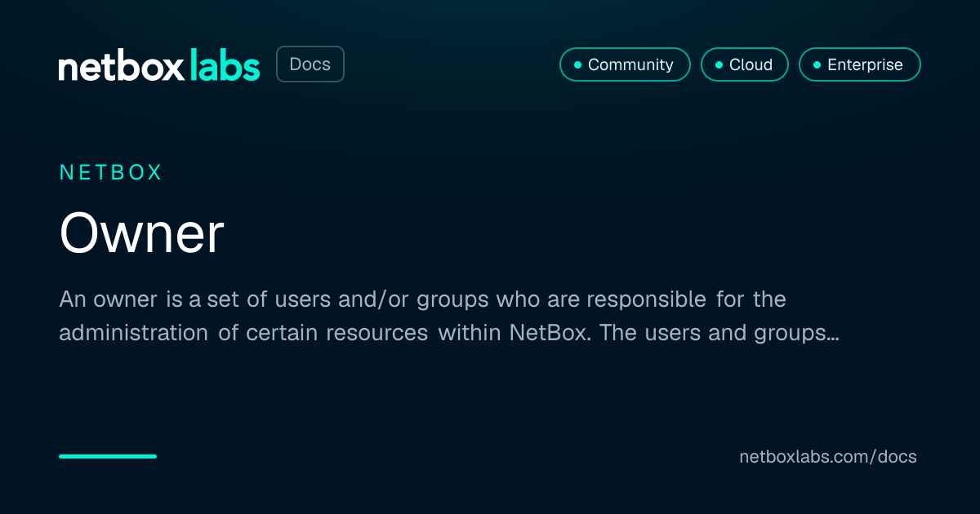Select the Community pill
Viewport: 980px width, 514px height.
click(625, 64)
